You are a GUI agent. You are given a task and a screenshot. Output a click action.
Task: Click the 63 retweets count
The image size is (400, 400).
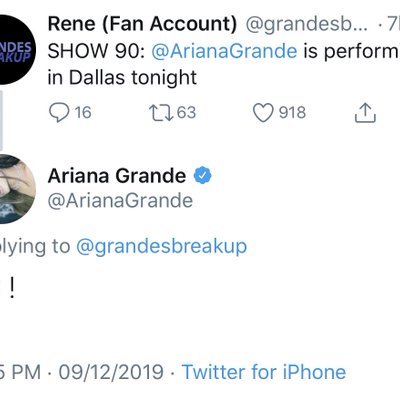pos(186,112)
